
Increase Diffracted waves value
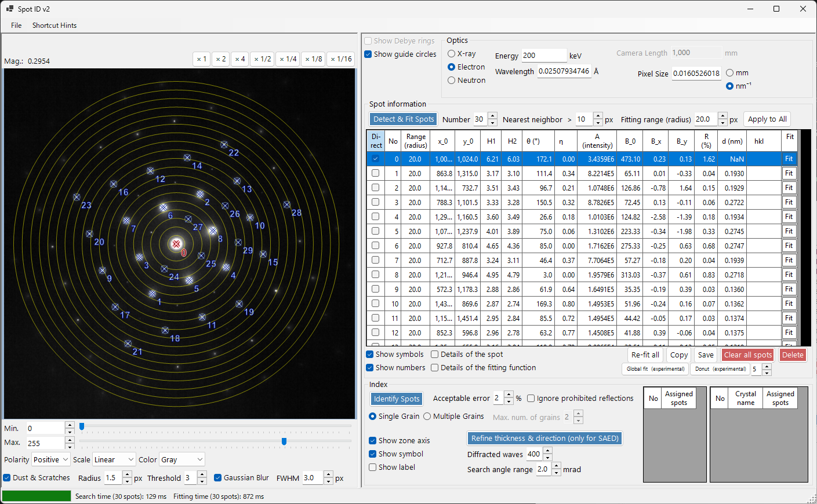pyautogui.click(x=547, y=451)
